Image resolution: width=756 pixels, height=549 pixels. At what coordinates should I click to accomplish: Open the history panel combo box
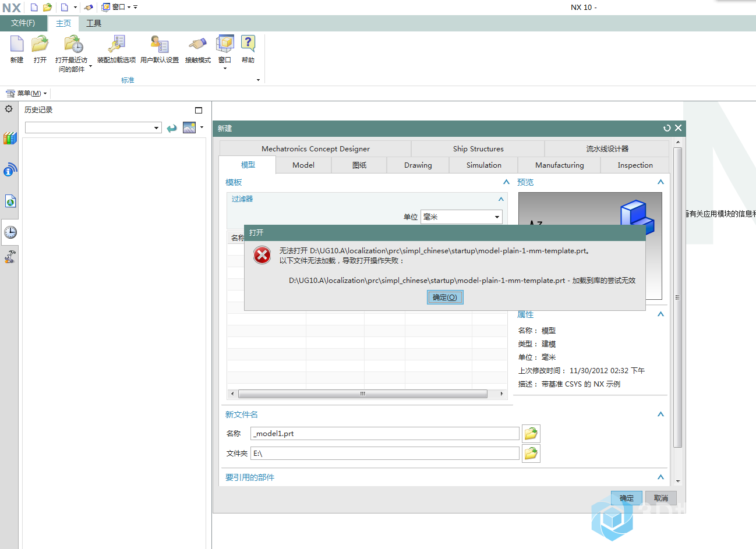tap(93, 127)
